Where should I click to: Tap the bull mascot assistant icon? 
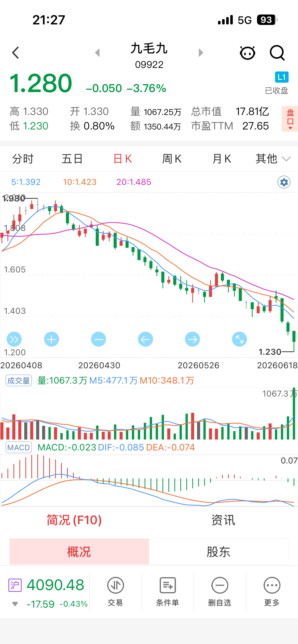[247, 53]
